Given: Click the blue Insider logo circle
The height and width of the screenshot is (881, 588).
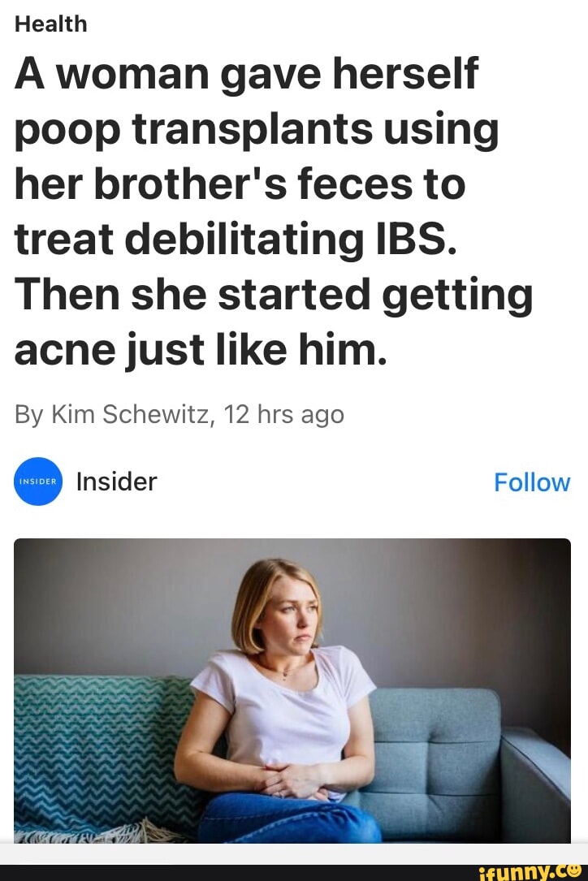Looking at the screenshot, I should (x=38, y=482).
